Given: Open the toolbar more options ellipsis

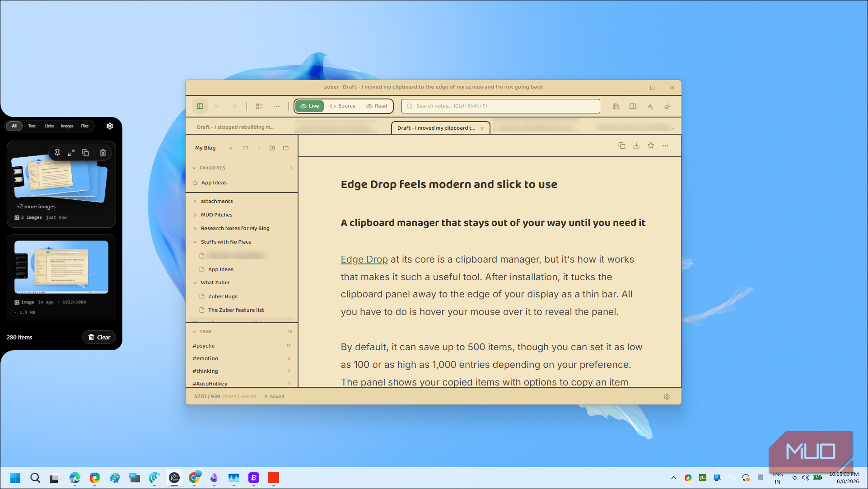Looking at the screenshot, I should click(x=276, y=106).
